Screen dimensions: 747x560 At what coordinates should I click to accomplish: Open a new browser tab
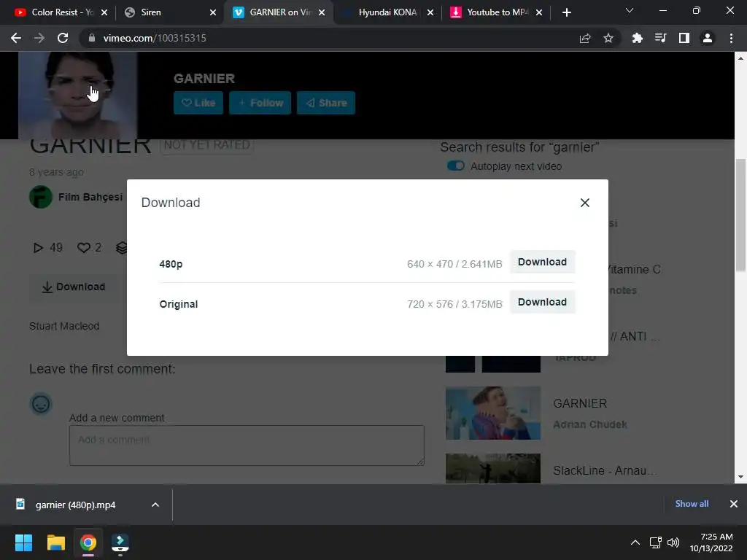(x=566, y=12)
